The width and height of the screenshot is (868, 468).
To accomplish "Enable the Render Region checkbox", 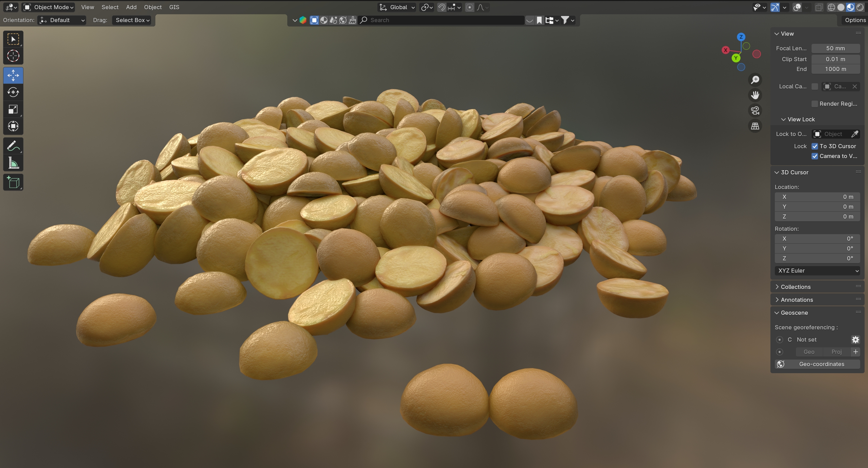I will (x=815, y=104).
